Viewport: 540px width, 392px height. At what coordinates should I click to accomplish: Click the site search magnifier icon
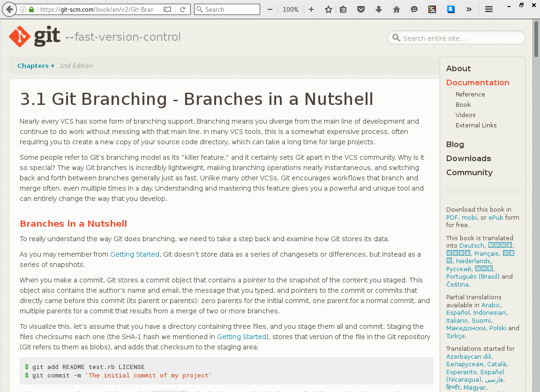(x=396, y=38)
